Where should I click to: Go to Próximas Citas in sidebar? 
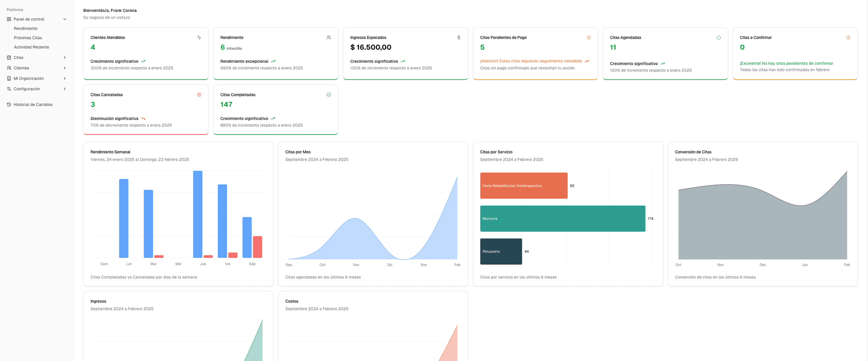[28, 38]
